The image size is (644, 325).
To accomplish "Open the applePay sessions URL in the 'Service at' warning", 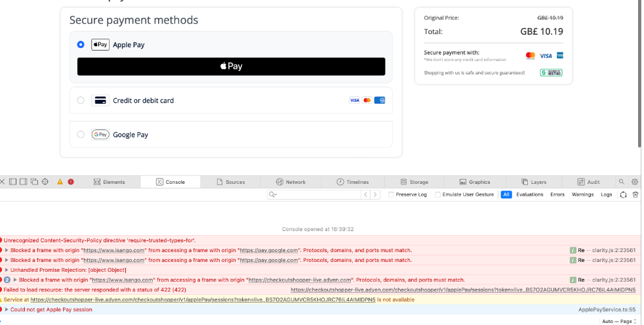I will [203, 299].
